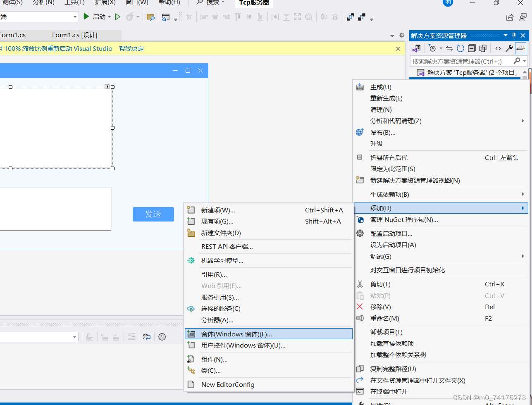Expand the 调试(G) submenu arrow
Image resolution: width=532 pixels, height=405 pixels.
pyautogui.click(x=522, y=256)
